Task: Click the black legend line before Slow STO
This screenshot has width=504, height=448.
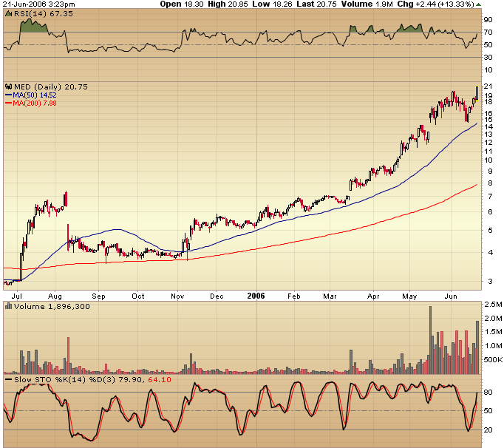Action: (9, 380)
